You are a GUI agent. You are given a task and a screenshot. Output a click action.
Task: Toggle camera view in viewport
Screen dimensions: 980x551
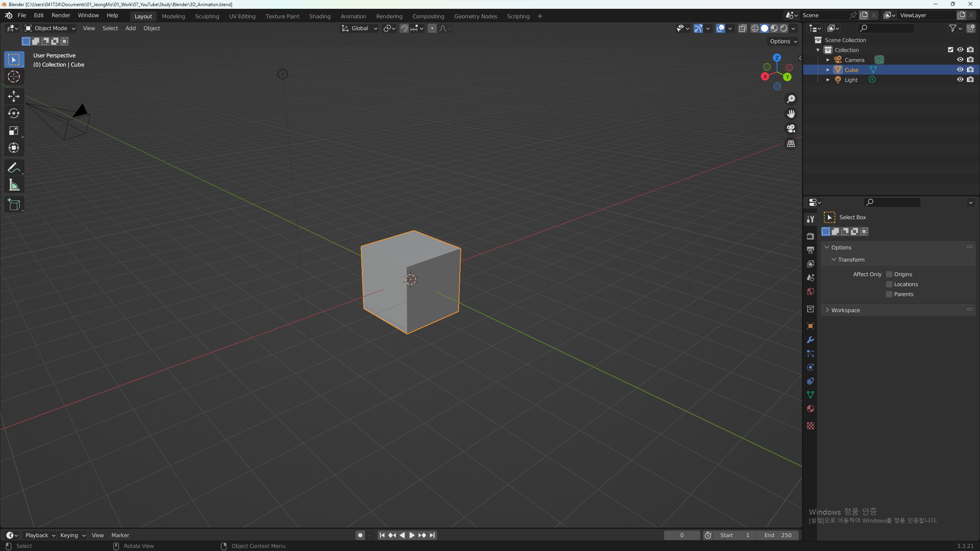(x=791, y=129)
